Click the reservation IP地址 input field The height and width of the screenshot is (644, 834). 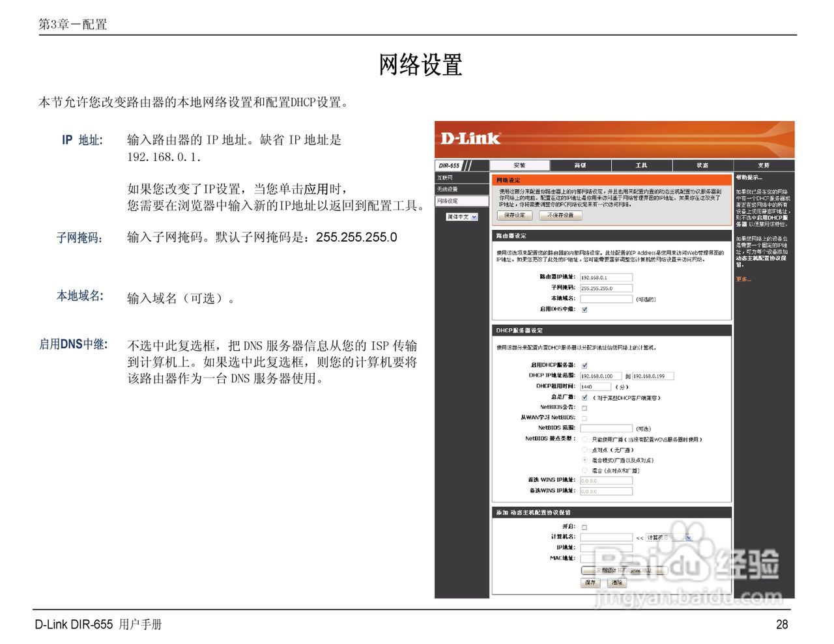[606, 548]
